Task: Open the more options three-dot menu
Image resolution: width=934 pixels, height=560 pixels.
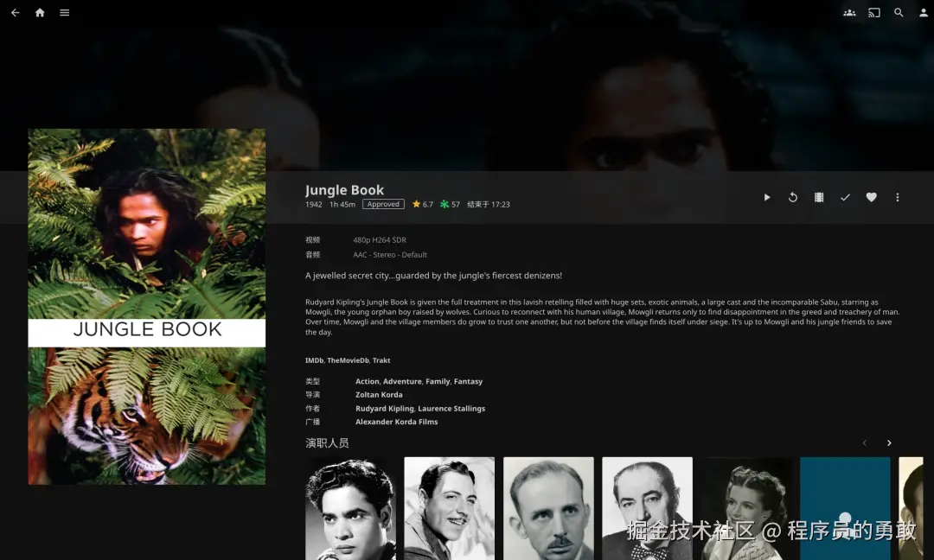Action: 898,198
